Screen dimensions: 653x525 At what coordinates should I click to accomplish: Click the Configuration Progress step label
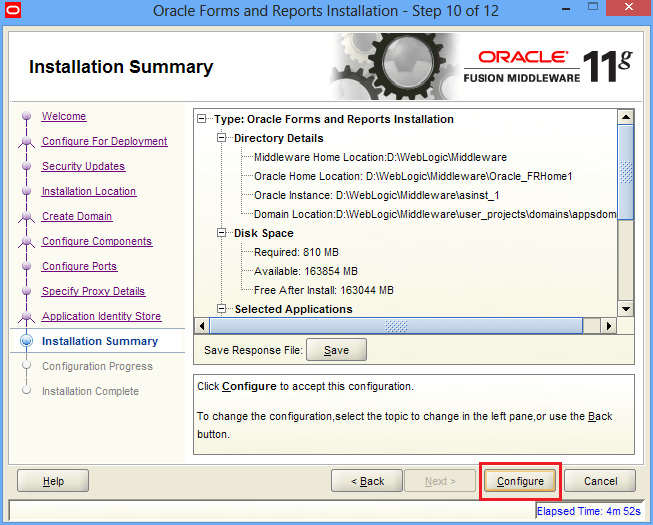[97, 366]
